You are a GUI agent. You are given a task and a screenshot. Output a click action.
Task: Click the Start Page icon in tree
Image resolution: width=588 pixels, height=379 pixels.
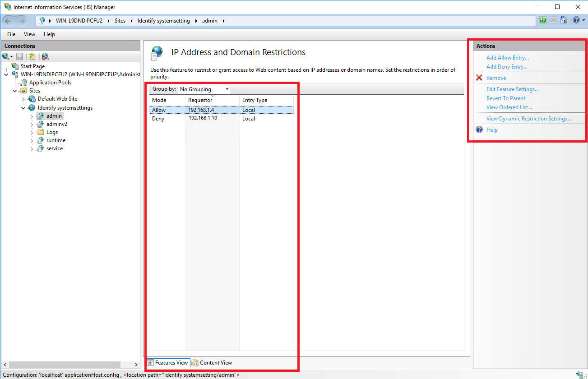[15, 66]
